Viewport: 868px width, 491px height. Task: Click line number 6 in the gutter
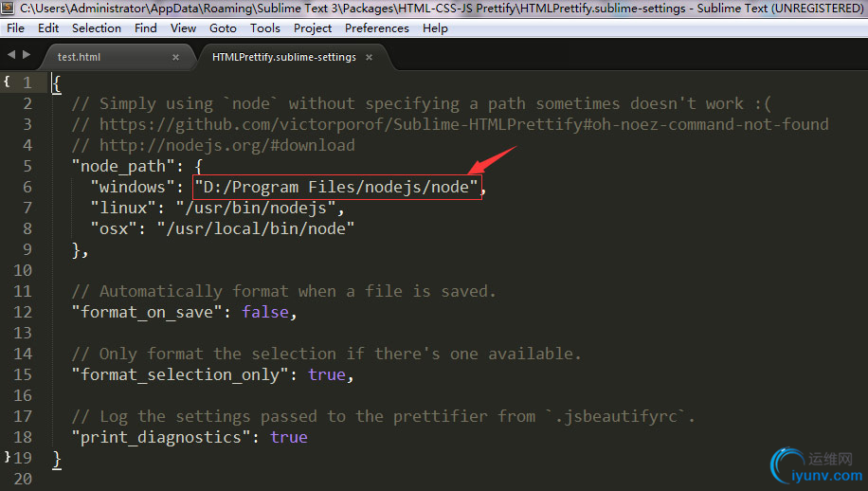[27, 187]
